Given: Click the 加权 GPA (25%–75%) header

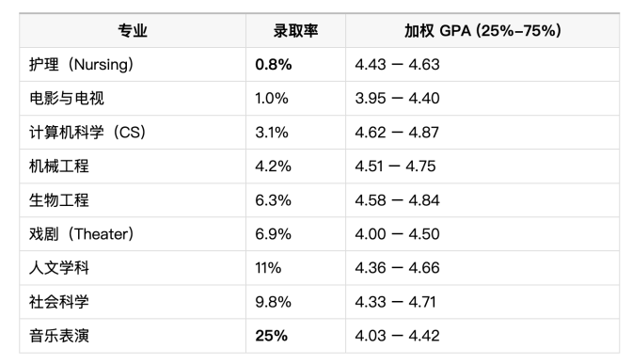Looking at the screenshot, I should tap(482, 31).
